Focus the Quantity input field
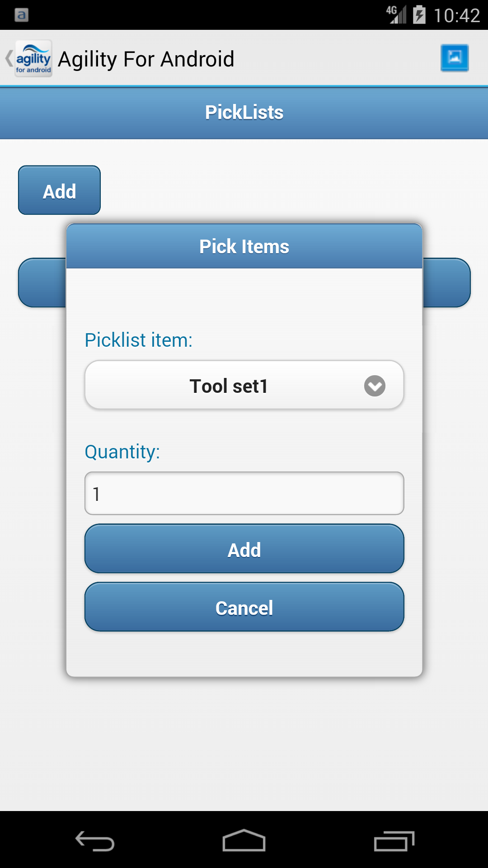This screenshot has height=868, width=488. 244,494
